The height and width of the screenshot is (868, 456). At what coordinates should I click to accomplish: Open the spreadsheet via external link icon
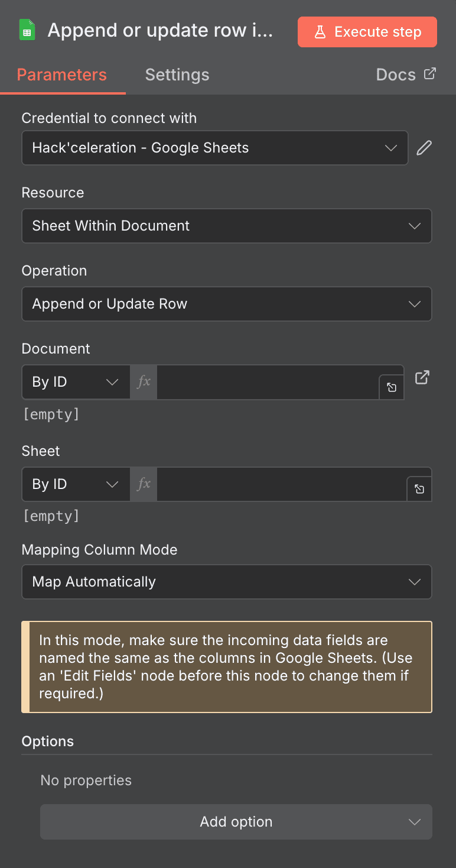tap(422, 377)
